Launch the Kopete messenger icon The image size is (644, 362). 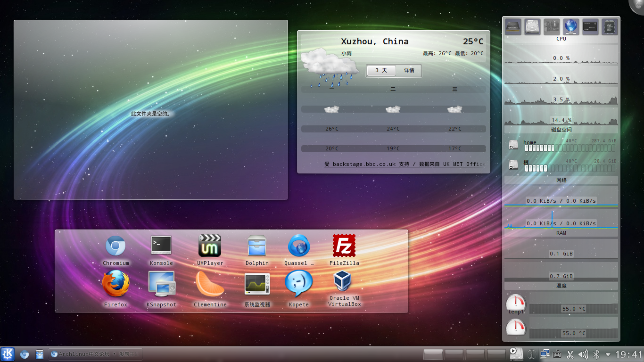click(x=299, y=283)
